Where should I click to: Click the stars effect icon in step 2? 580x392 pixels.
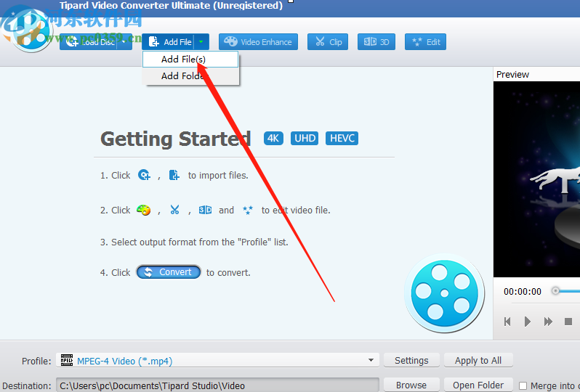click(x=248, y=210)
